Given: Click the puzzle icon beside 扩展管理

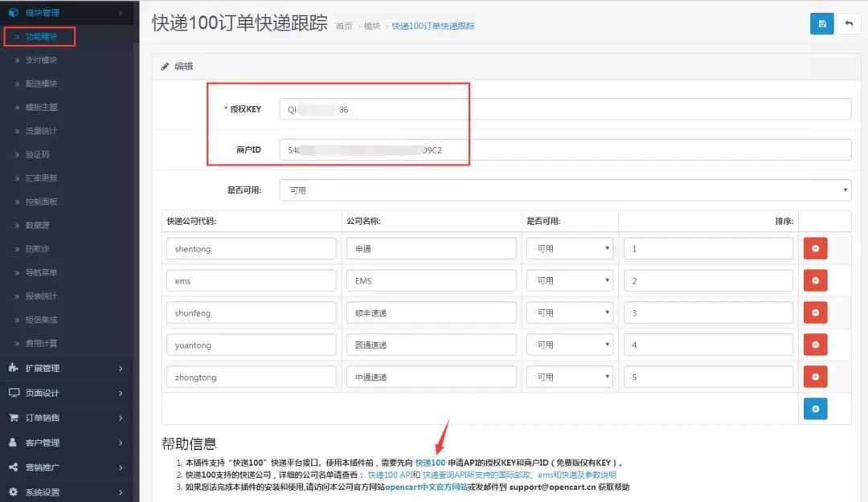Looking at the screenshot, I should (14, 368).
